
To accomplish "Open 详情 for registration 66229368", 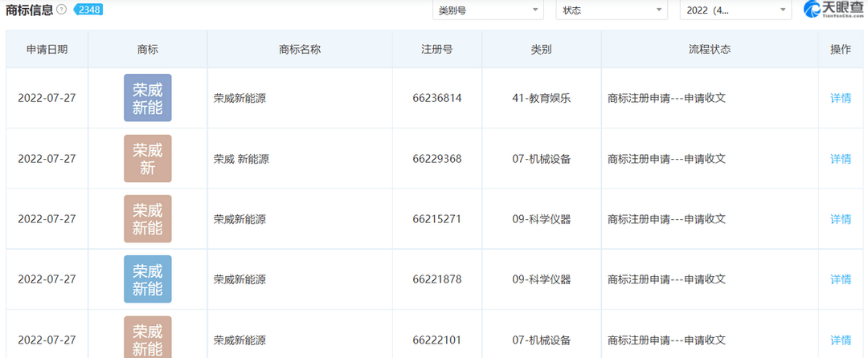I will click(x=841, y=159).
